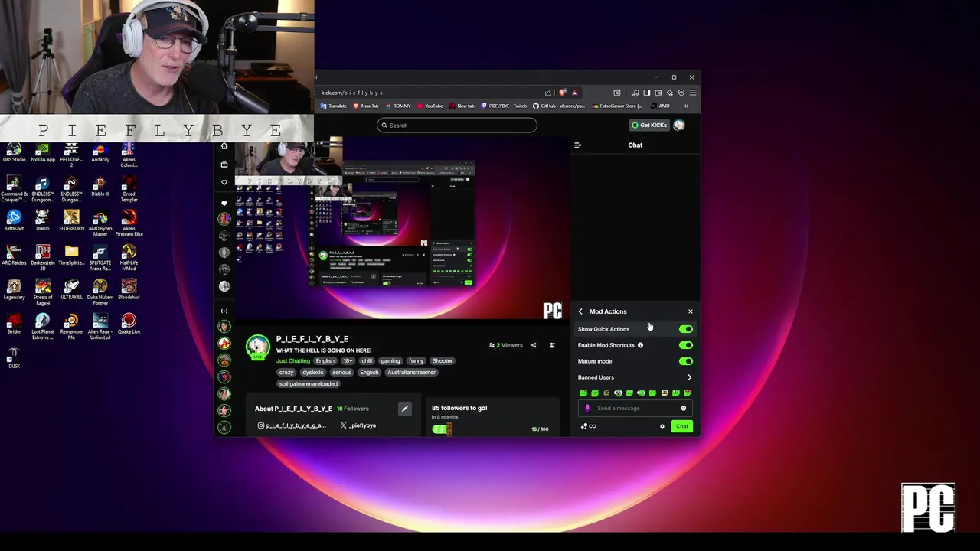The height and width of the screenshot is (551, 980).
Task: Click the share stream icon
Action: (x=534, y=345)
